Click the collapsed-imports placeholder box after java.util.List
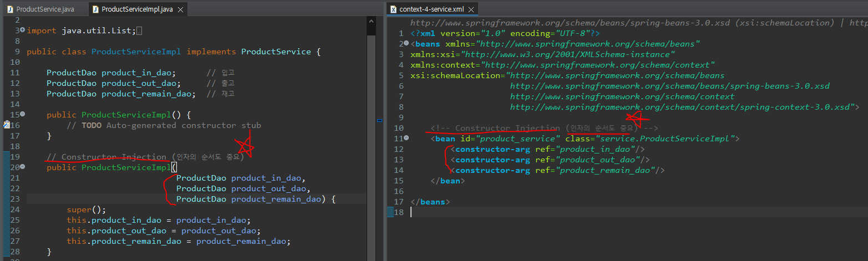 (x=139, y=30)
